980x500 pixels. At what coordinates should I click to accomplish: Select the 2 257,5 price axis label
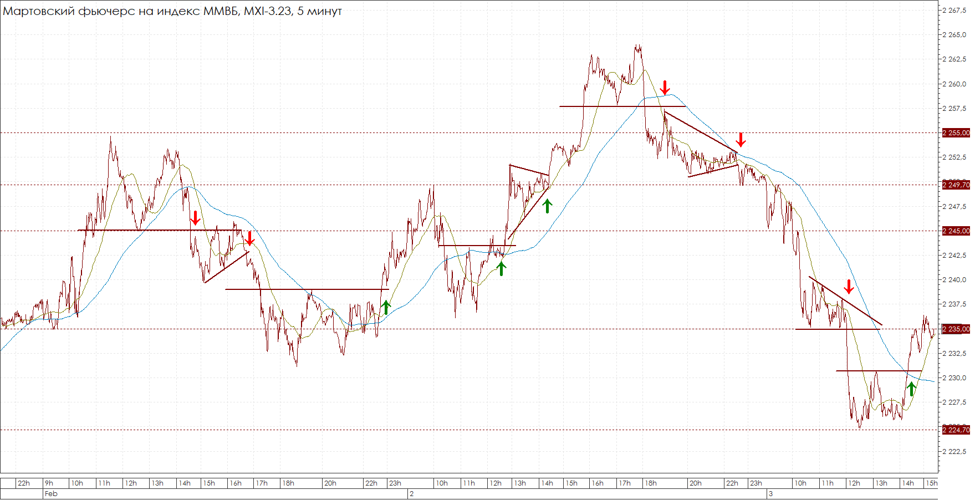pos(954,109)
